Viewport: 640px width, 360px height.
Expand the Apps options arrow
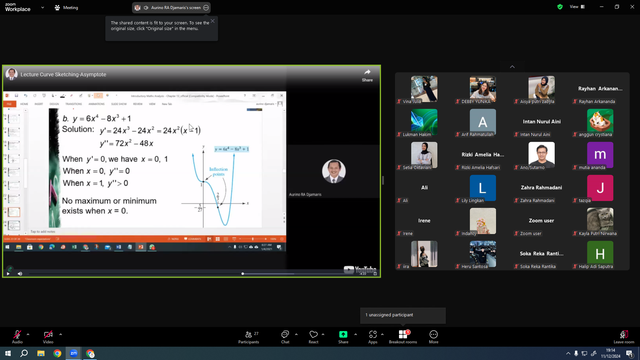click(x=382, y=334)
